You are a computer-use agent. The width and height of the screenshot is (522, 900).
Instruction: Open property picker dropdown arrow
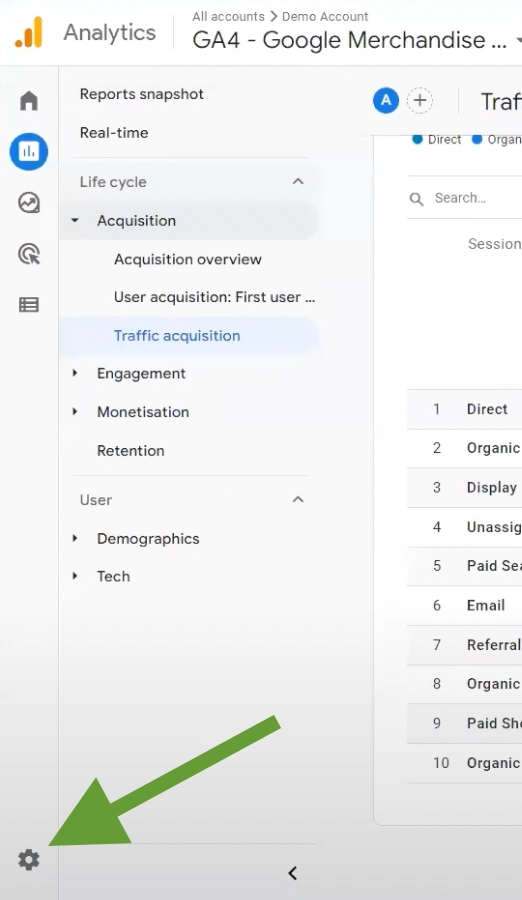[518, 40]
